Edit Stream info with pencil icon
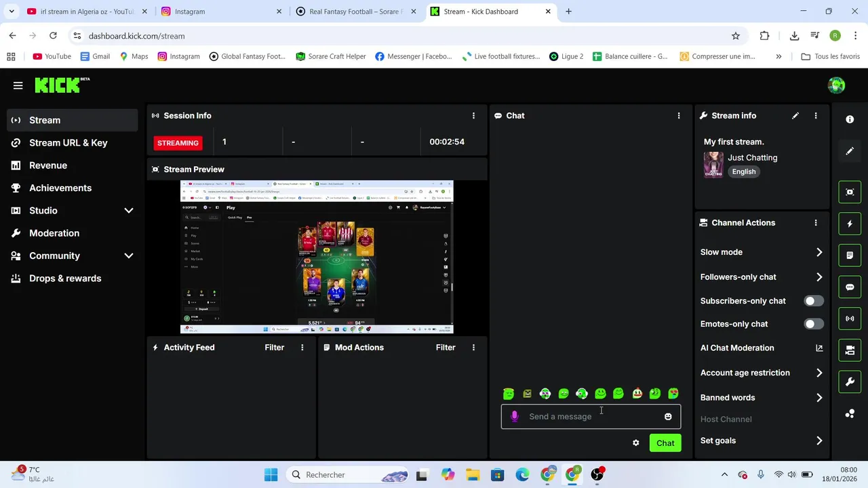The height and width of the screenshot is (488, 868). coord(795,116)
